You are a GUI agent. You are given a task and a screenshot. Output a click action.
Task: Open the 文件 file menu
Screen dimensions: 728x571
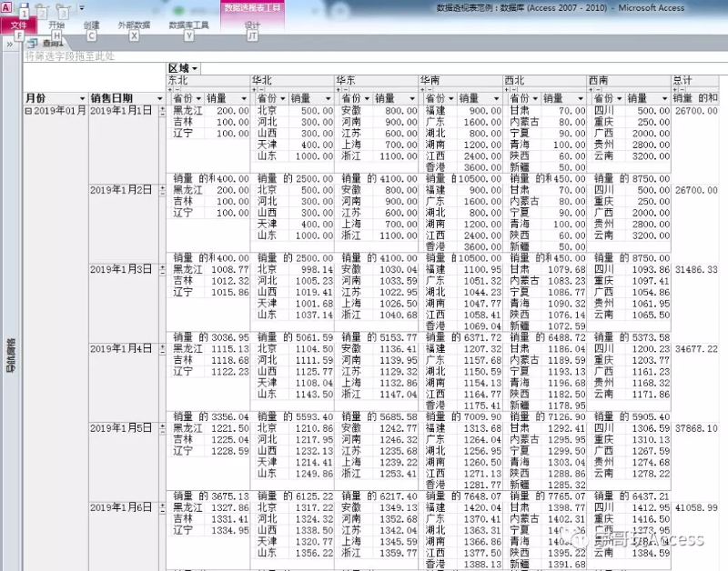click(18, 25)
